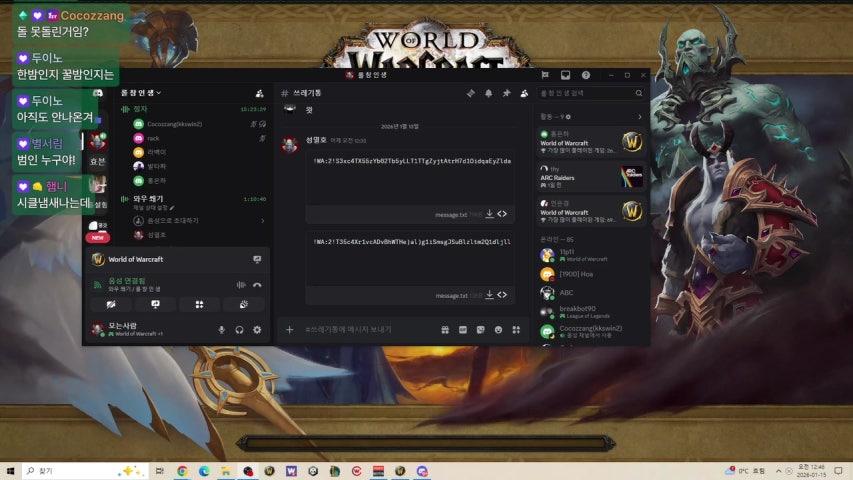
Task: Open the emoji picker
Action: click(x=498, y=330)
